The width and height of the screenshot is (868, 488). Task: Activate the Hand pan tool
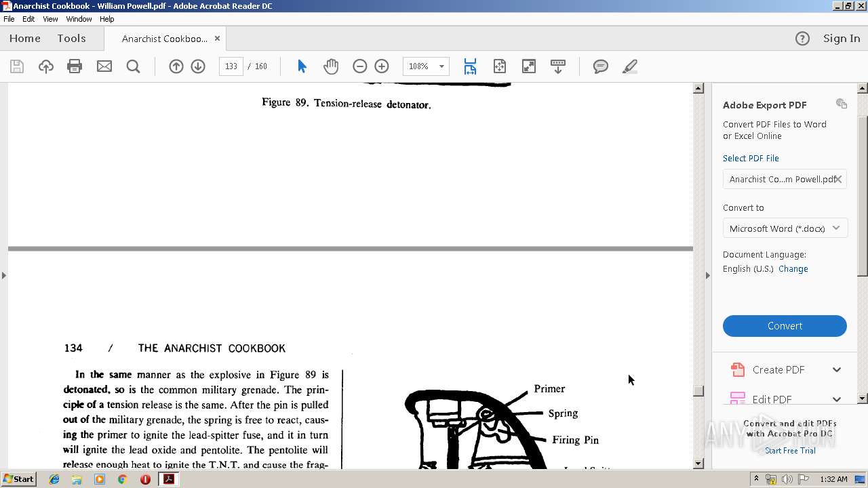pos(331,66)
